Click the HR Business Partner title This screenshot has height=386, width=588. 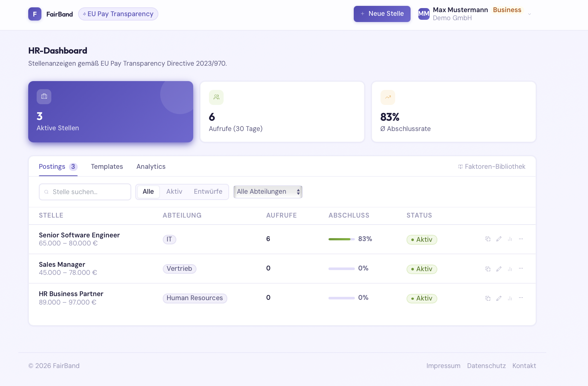pos(71,294)
